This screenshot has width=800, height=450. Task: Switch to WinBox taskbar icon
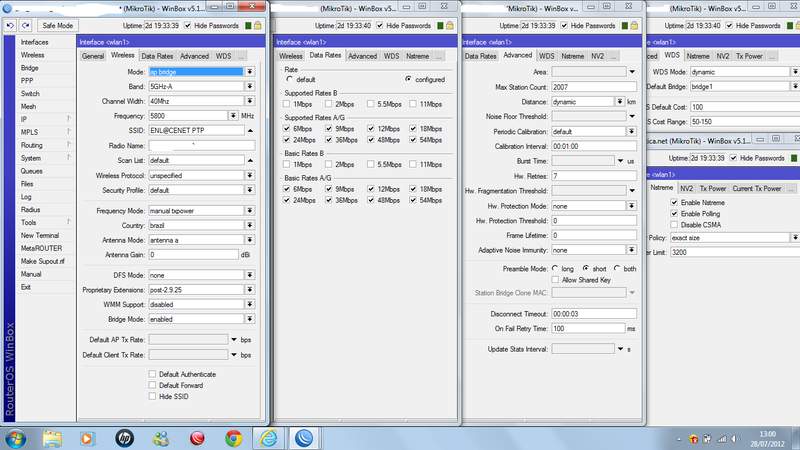click(x=304, y=438)
